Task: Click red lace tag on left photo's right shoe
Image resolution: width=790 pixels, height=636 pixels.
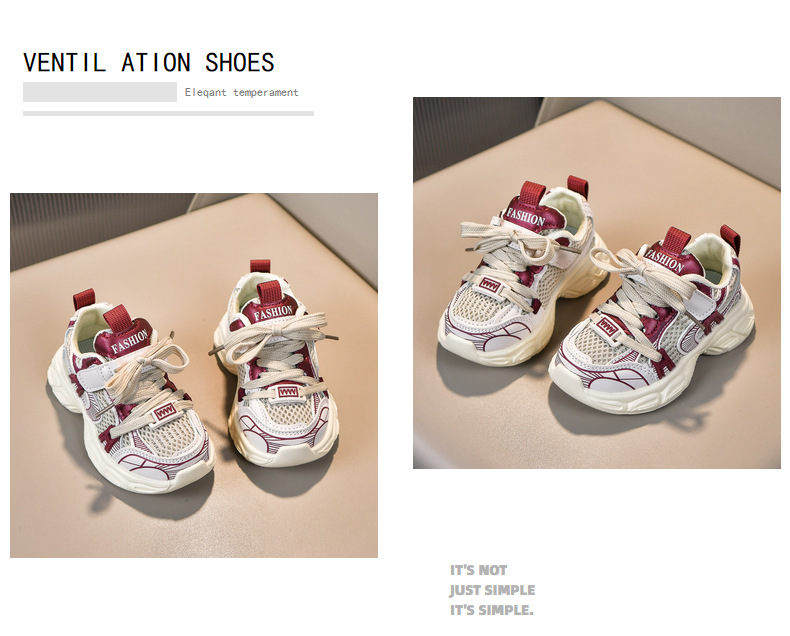Action: point(288,392)
